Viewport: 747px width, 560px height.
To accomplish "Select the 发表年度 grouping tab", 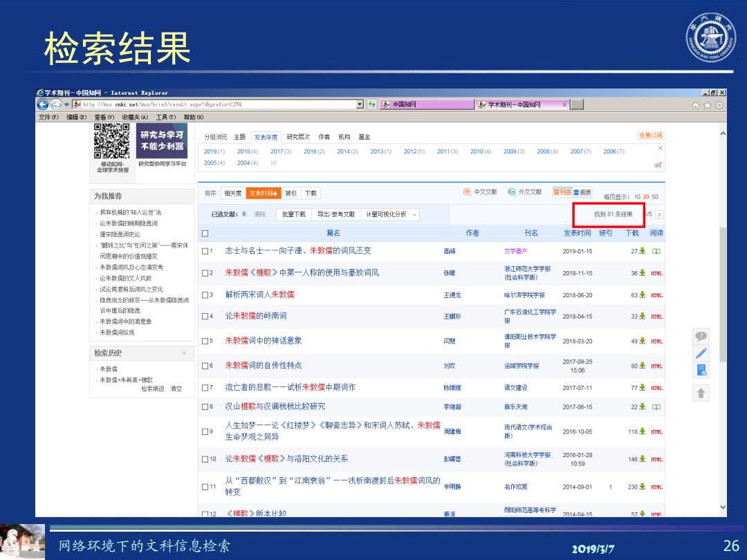I will click(266, 137).
